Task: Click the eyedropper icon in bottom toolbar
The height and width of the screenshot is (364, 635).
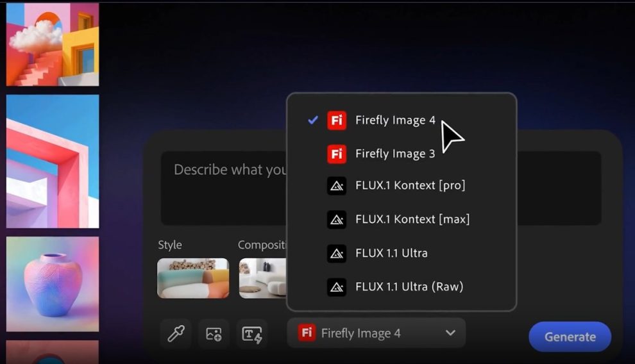Action: tap(175, 334)
